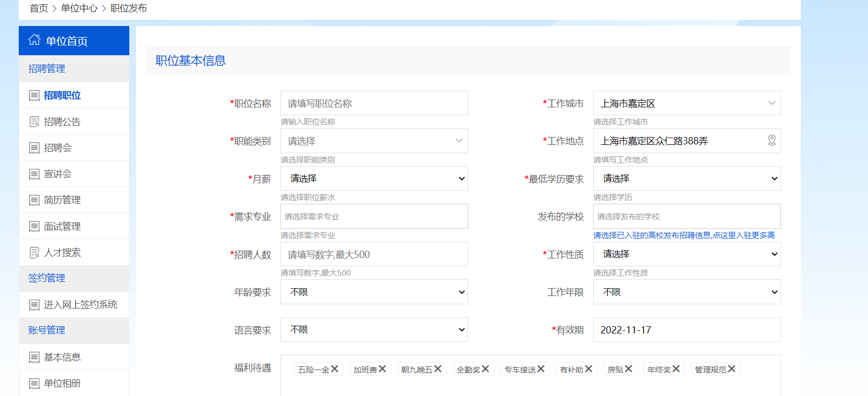The height and width of the screenshot is (396, 868).
Task: Delete the 朝九晚五 tag with its X
Action: point(437,369)
